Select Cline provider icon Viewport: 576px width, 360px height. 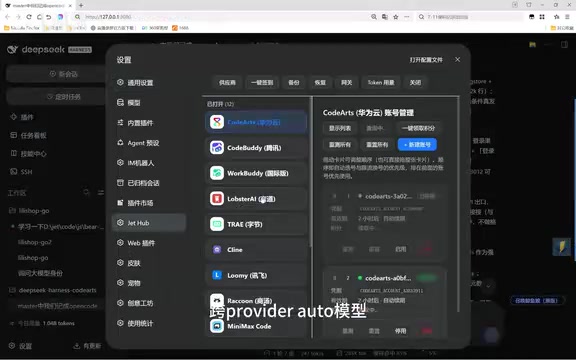(217, 250)
